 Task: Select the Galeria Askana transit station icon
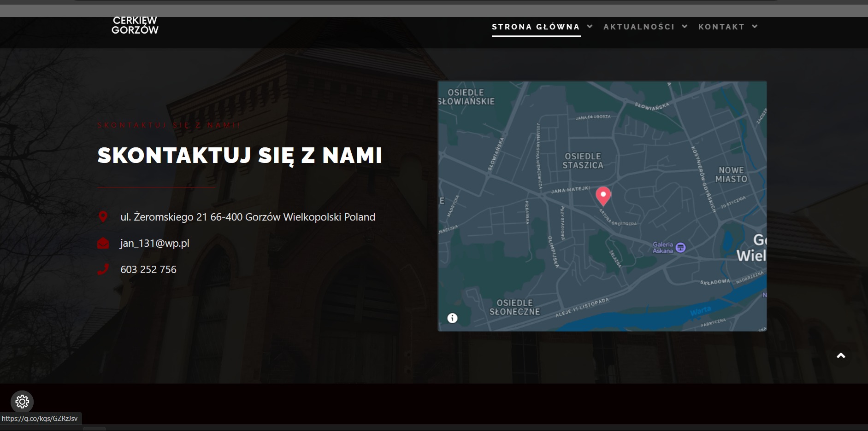tap(681, 247)
